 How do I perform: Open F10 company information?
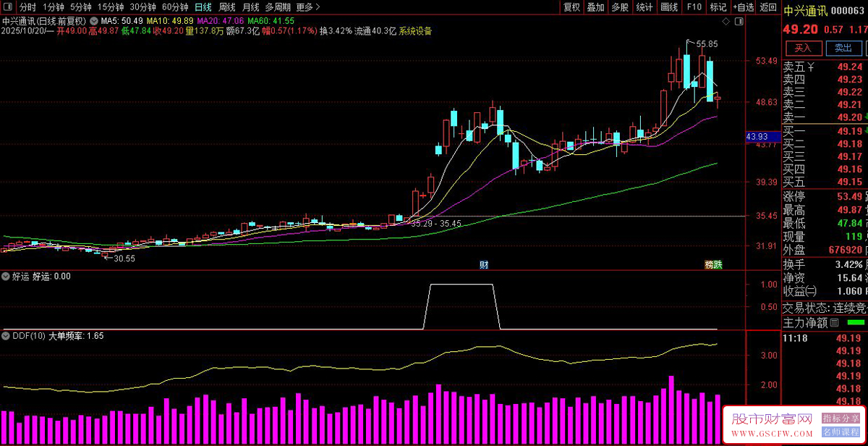point(694,7)
